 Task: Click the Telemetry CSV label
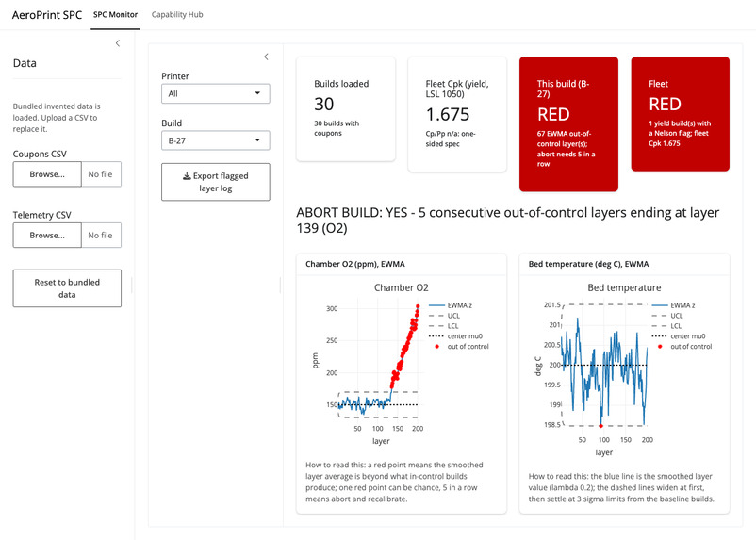(x=41, y=215)
